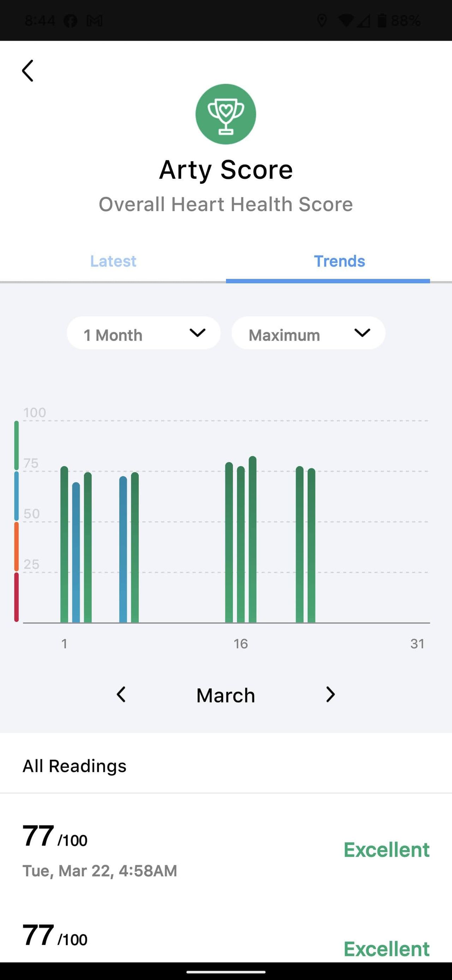This screenshot has width=452, height=980.
Task: Tap the March month label
Action: click(226, 696)
